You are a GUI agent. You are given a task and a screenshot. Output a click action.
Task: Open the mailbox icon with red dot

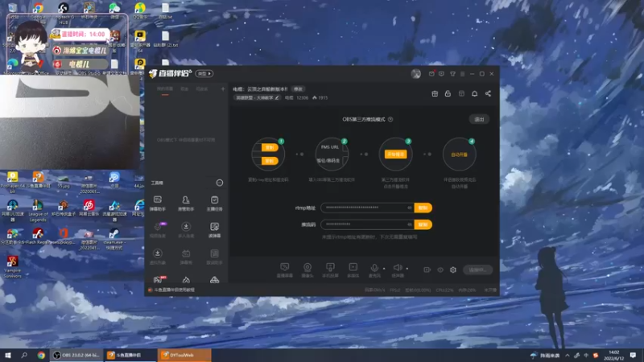point(431,74)
